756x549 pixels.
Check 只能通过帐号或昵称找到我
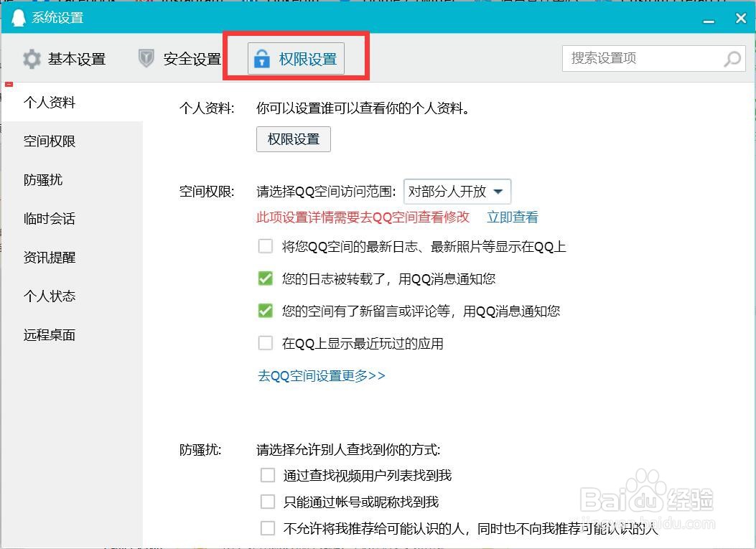[x=268, y=502]
